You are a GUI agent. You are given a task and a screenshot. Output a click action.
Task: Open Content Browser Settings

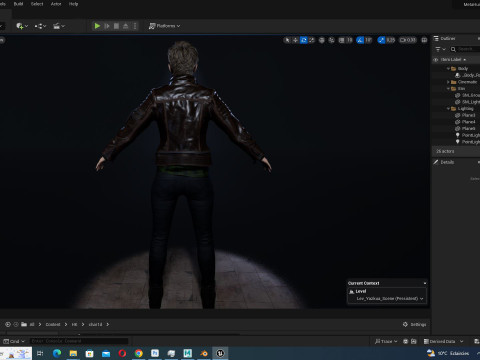[x=414, y=325]
